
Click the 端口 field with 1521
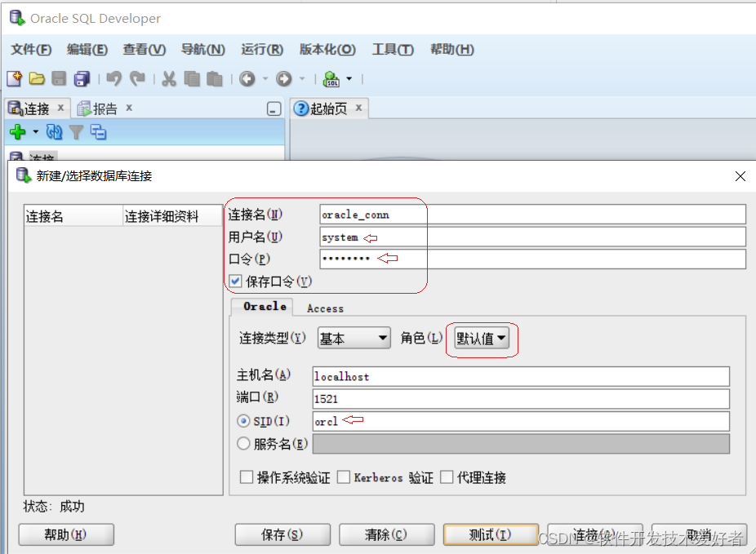(521, 399)
